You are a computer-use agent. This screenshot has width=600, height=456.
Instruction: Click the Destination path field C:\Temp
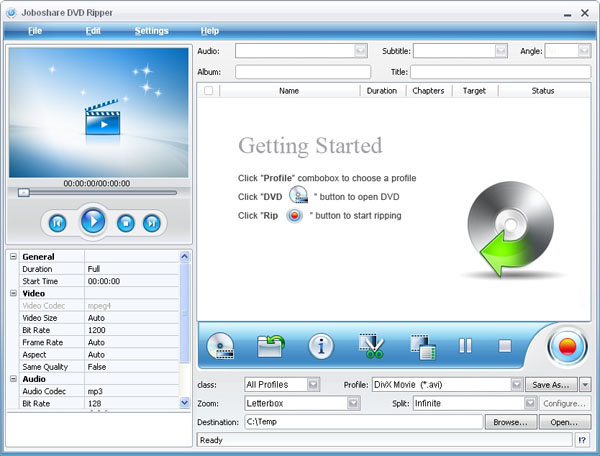pos(364,422)
